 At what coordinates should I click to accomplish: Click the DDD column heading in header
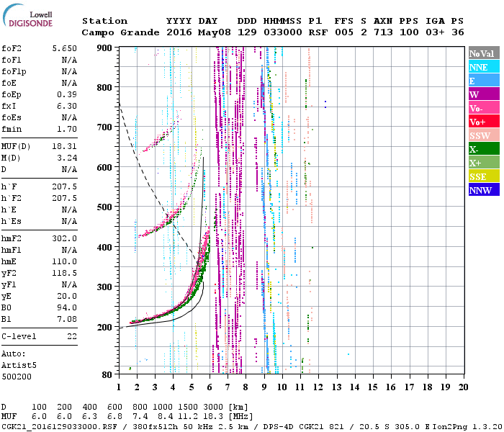point(247,21)
